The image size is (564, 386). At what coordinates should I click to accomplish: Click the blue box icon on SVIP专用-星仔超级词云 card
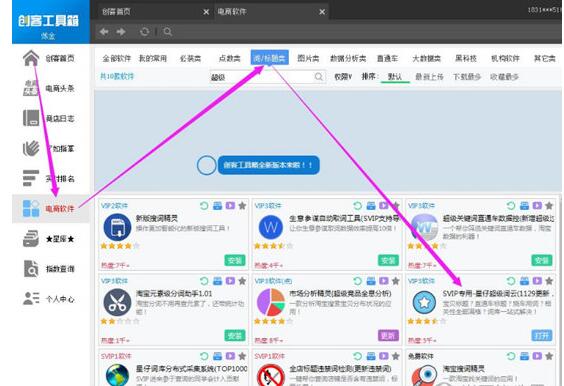[x=524, y=281]
